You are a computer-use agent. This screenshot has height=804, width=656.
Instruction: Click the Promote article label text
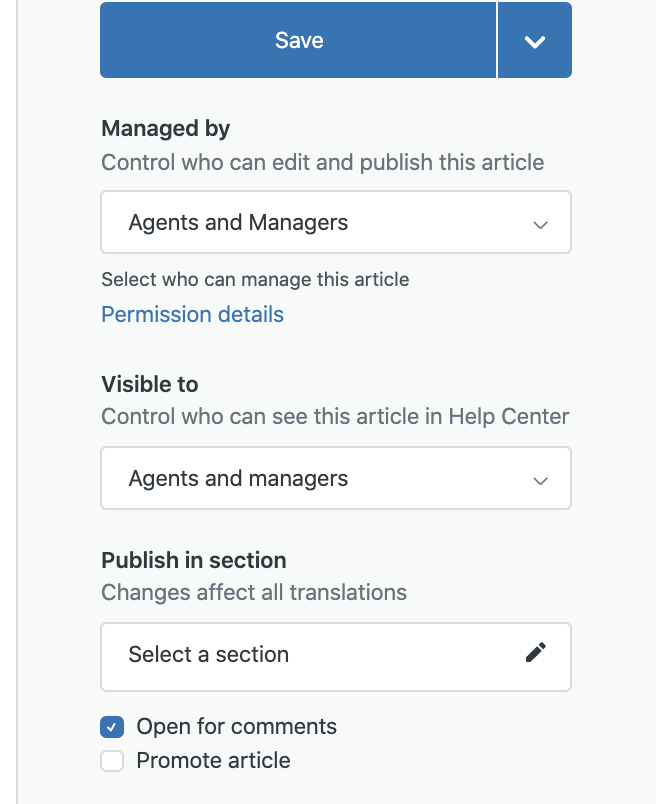tap(213, 761)
